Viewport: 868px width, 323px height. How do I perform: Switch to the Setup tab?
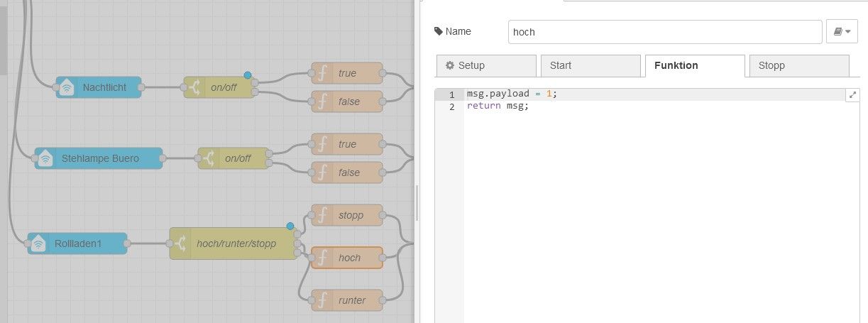(486, 65)
